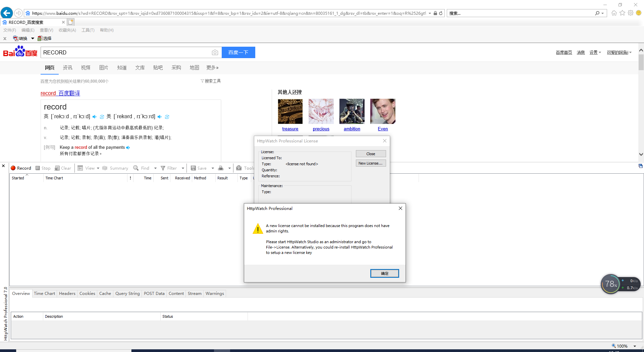644x352 pixels.
Task: Refresh the page via address bar icon
Action: (441, 13)
